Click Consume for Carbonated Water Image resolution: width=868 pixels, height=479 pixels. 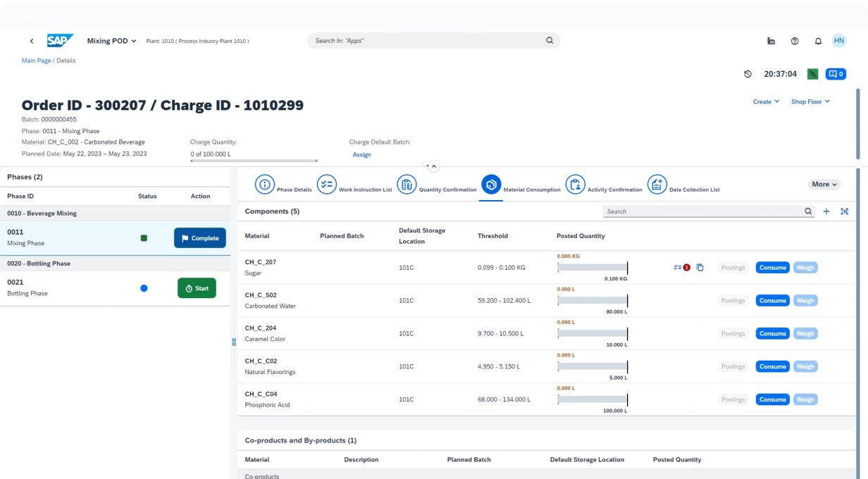click(x=772, y=301)
